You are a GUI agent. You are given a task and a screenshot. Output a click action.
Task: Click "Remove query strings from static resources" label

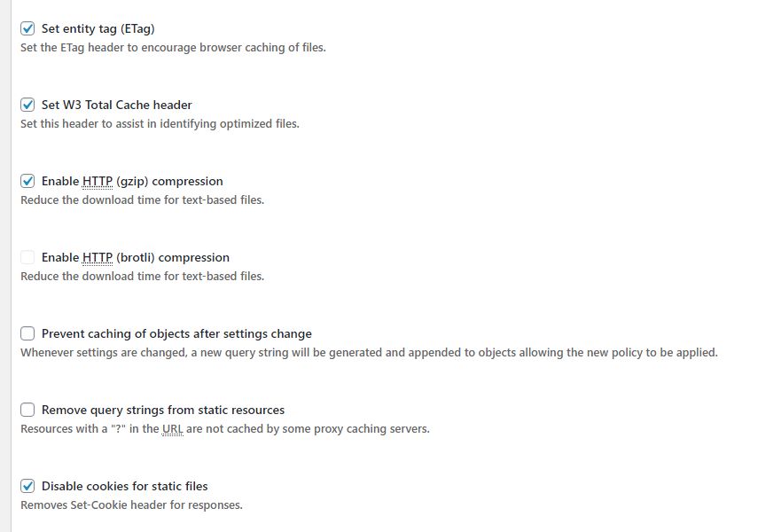tap(163, 411)
